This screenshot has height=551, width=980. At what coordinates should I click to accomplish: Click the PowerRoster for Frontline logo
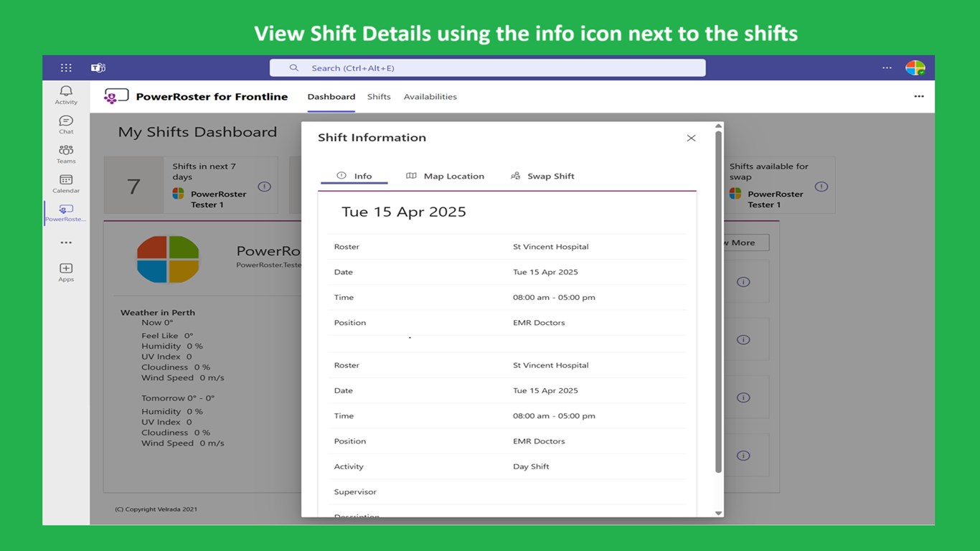coord(116,96)
